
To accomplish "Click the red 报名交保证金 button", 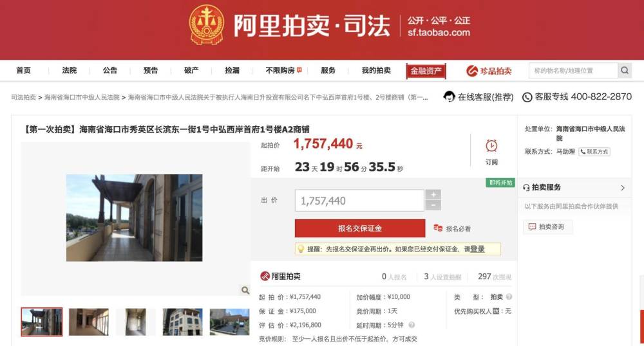I will [x=360, y=228].
